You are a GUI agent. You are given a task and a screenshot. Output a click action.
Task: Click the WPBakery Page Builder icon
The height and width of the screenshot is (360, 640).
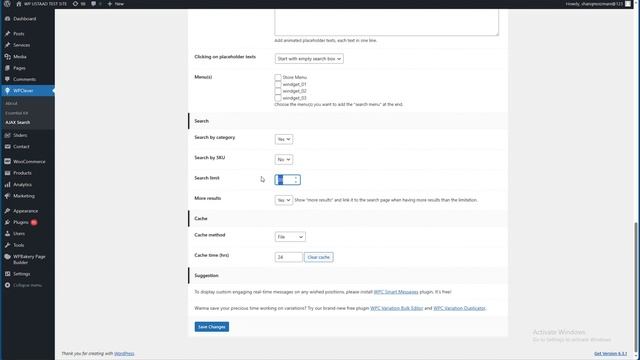click(7, 257)
